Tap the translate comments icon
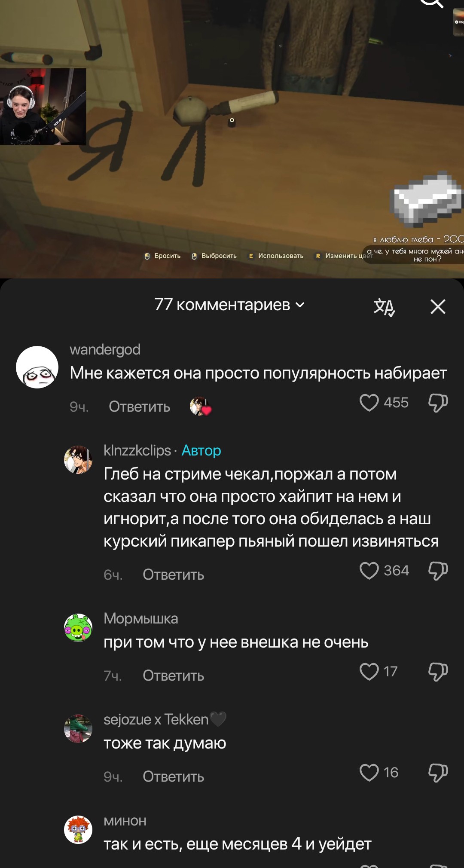This screenshot has width=464, height=868. pos(384,307)
